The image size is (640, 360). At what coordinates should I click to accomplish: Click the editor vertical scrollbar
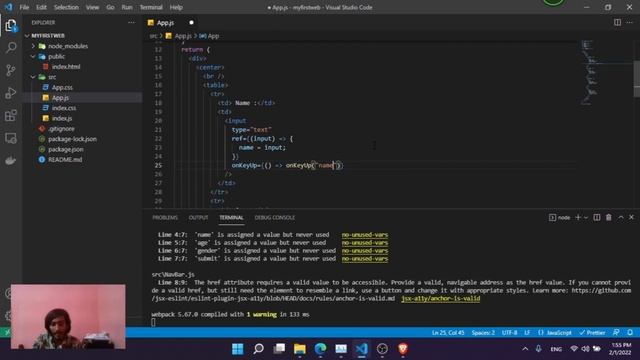[637, 79]
